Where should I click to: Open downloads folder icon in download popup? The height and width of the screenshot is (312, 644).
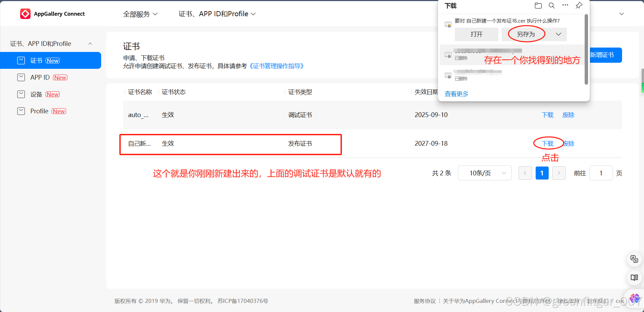coord(538,6)
